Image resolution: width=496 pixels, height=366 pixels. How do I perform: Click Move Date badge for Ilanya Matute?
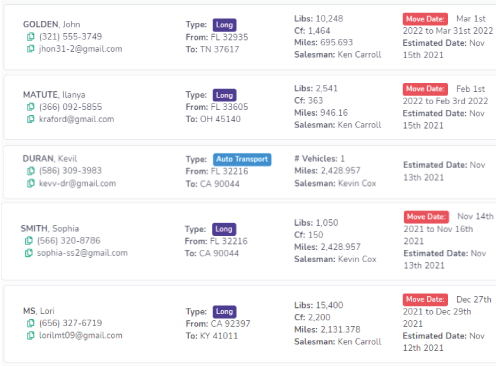click(x=425, y=89)
